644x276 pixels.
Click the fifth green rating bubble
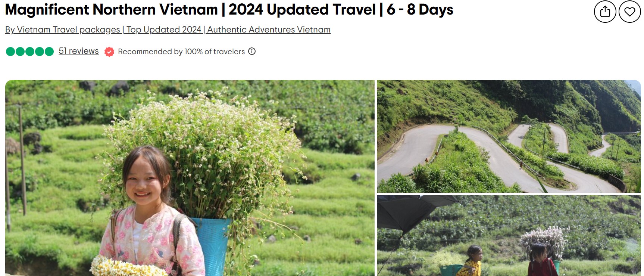pos(49,52)
